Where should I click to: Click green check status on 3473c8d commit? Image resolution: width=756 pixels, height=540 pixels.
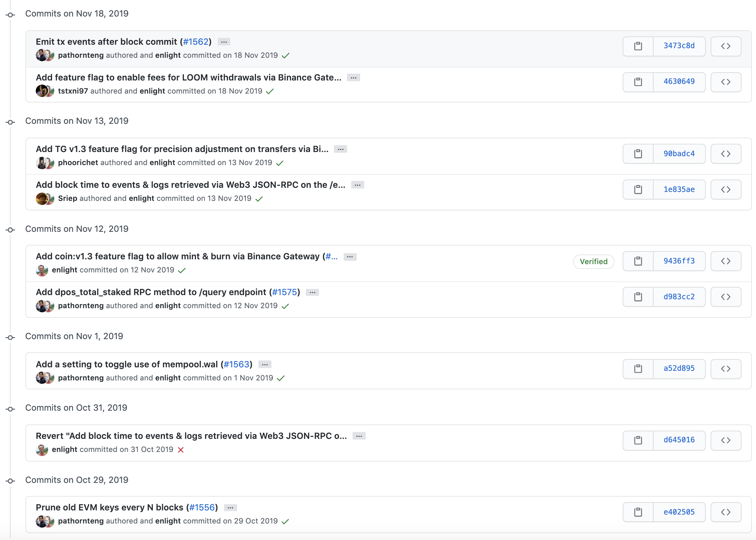pos(285,56)
